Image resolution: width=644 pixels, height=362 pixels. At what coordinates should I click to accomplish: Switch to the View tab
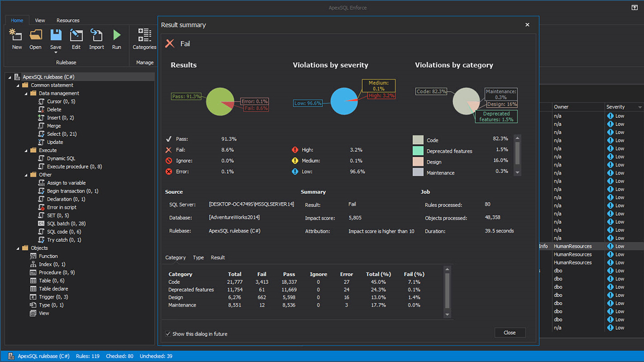39,20
